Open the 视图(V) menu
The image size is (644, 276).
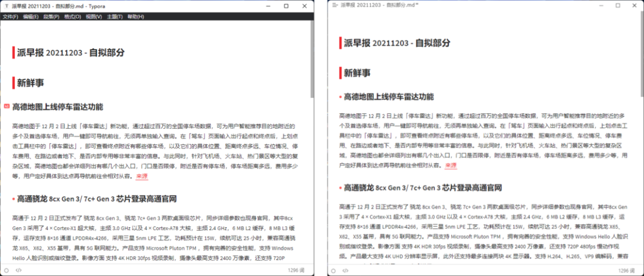[x=94, y=17]
